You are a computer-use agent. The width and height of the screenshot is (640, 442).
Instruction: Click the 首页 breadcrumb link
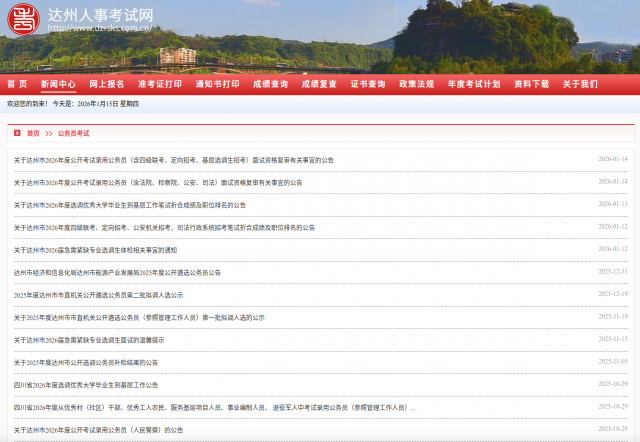point(33,133)
